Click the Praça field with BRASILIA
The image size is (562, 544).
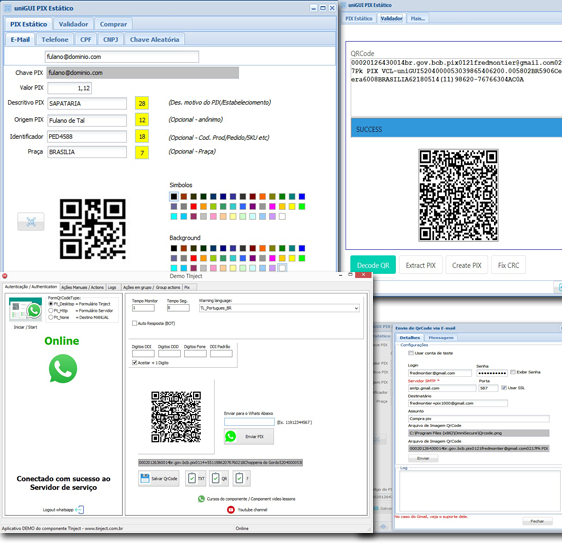pyautogui.click(x=87, y=152)
